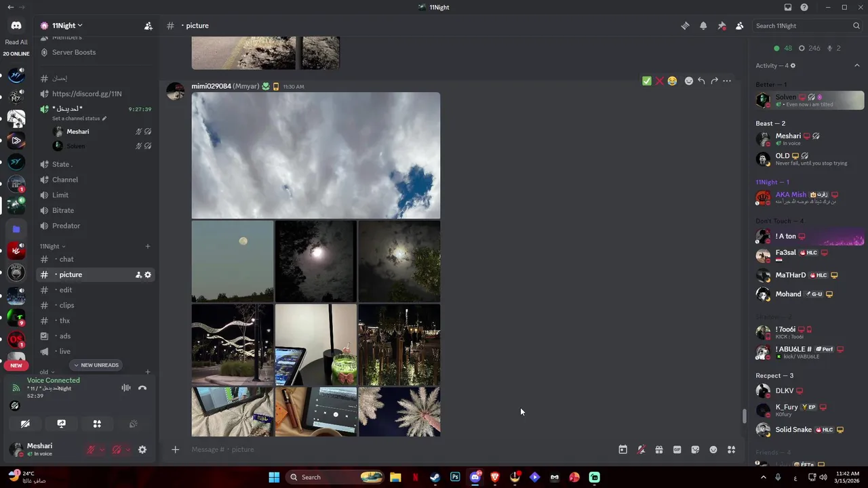
Task: Open Solven member in Better group
Action: [x=809, y=100]
